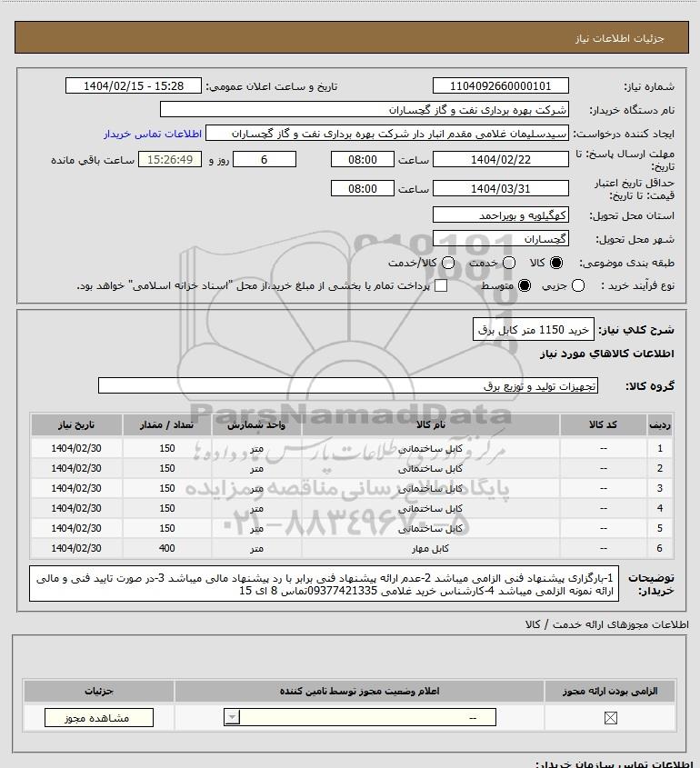Click the buyer notes text box
Viewport: 700px width, 768px height.
(x=325, y=583)
